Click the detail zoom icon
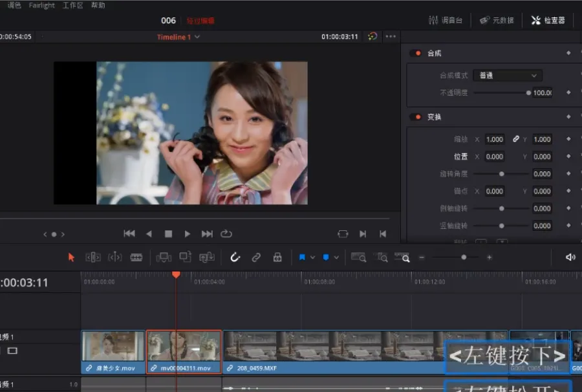Image resolution: width=582 pixels, height=392 pixels. pyautogui.click(x=381, y=257)
